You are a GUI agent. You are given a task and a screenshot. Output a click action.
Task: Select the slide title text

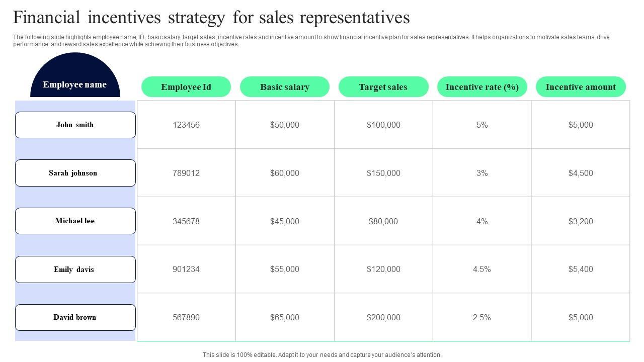point(211,18)
